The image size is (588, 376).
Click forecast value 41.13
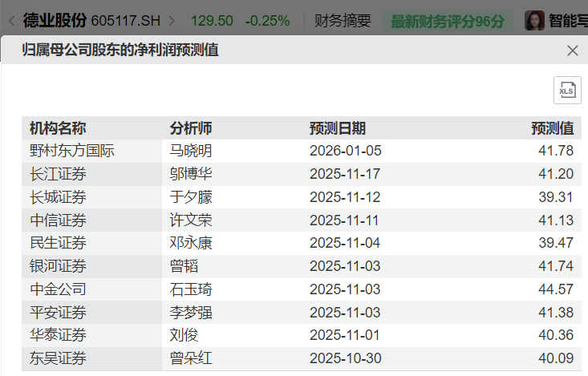(556, 220)
